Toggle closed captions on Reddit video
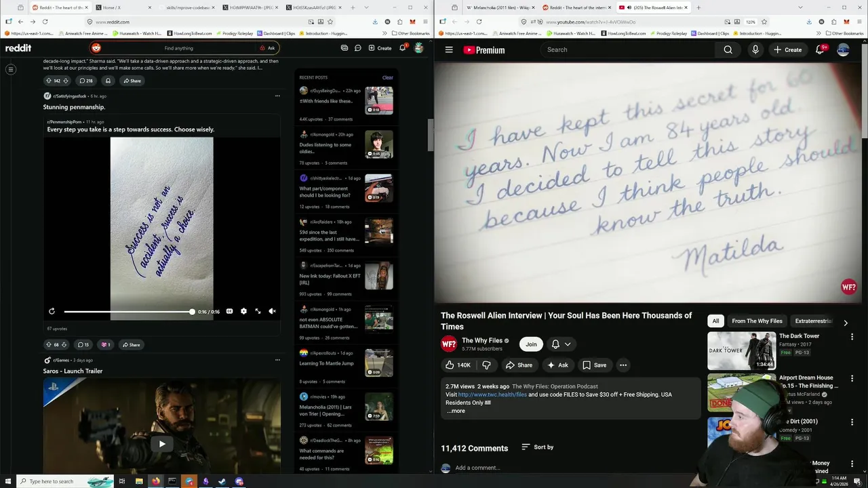 click(229, 311)
